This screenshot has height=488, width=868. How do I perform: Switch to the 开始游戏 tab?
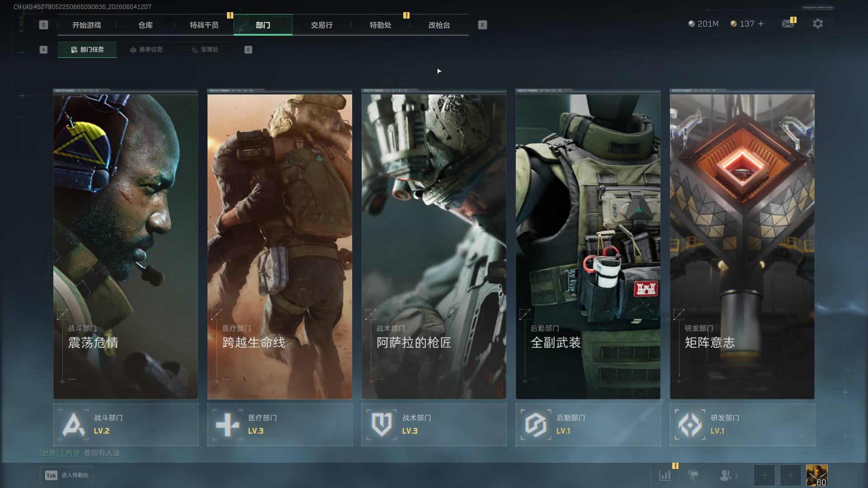(x=87, y=25)
